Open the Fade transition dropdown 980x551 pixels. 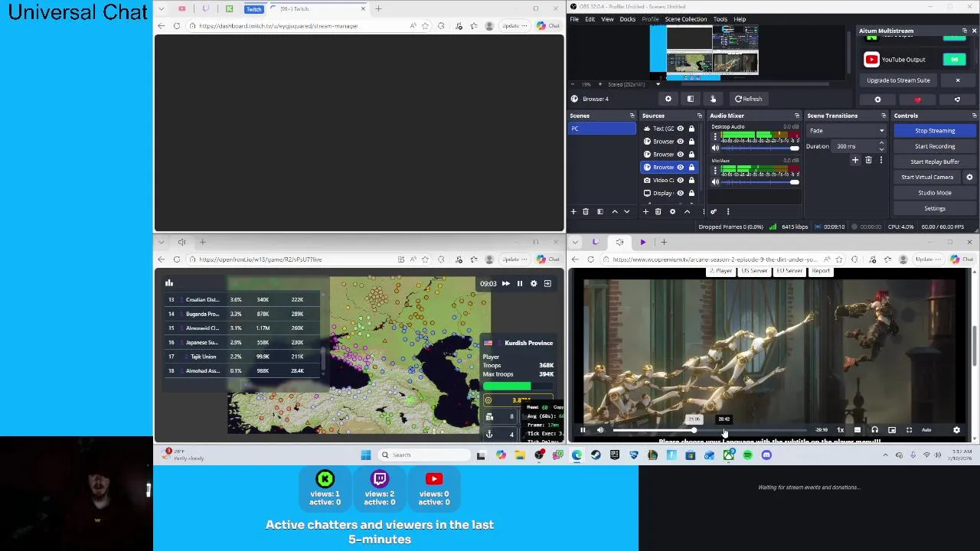coord(846,131)
